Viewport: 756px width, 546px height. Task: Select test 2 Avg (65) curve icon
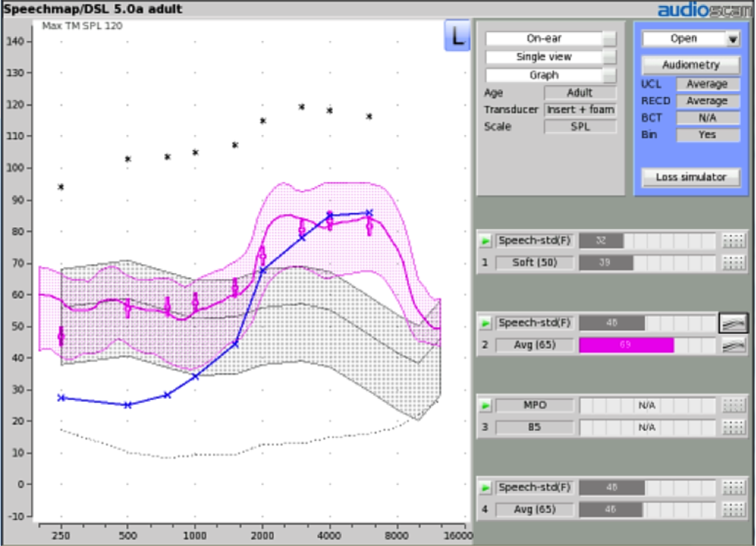[x=734, y=345]
